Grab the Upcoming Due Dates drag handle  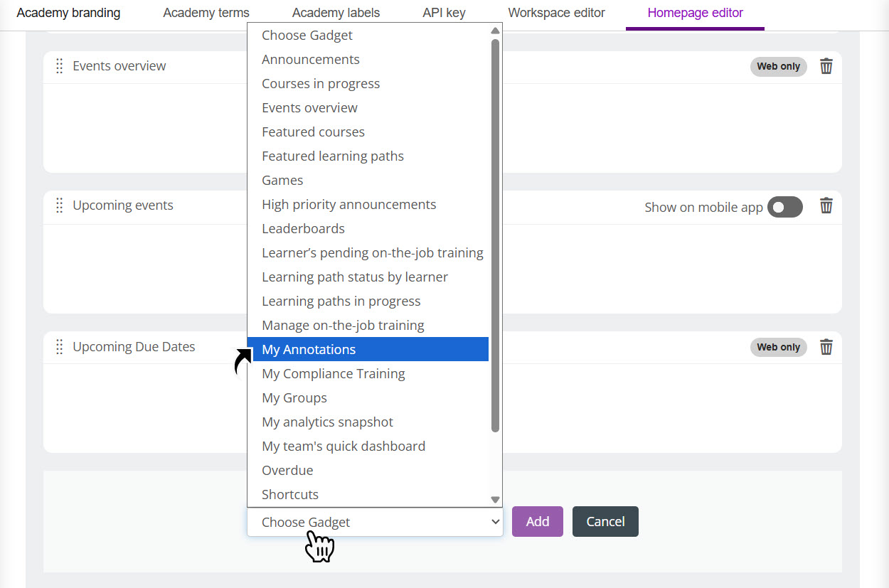pos(60,347)
